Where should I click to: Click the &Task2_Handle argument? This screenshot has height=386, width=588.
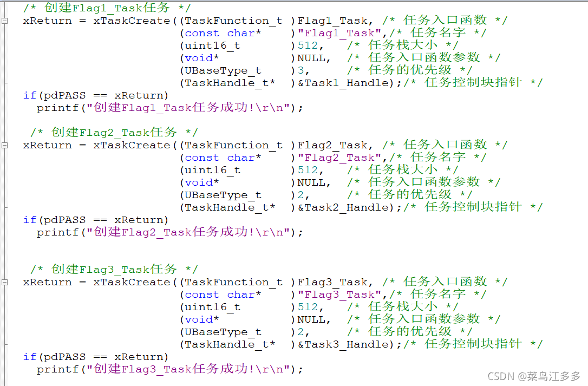[343, 207]
